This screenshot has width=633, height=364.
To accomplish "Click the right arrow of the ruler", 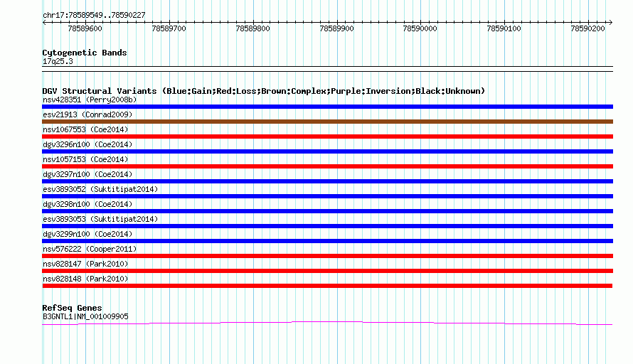I will click(610, 23).
